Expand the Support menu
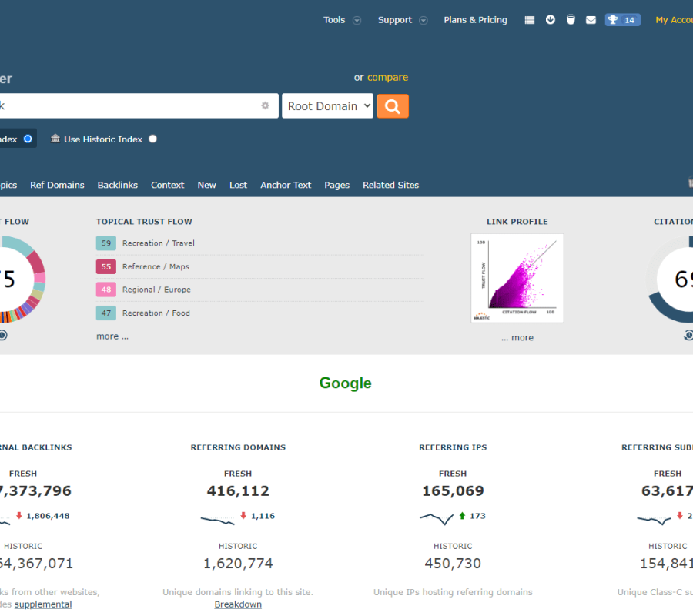The width and height of the screenshot is (693, 616). (x=402, y=20)
